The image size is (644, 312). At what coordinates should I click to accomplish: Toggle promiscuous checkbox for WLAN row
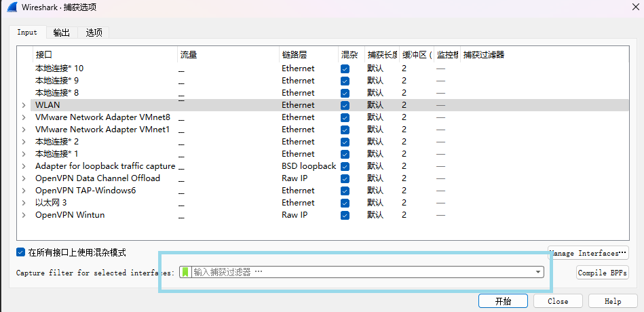pos(345,105)
